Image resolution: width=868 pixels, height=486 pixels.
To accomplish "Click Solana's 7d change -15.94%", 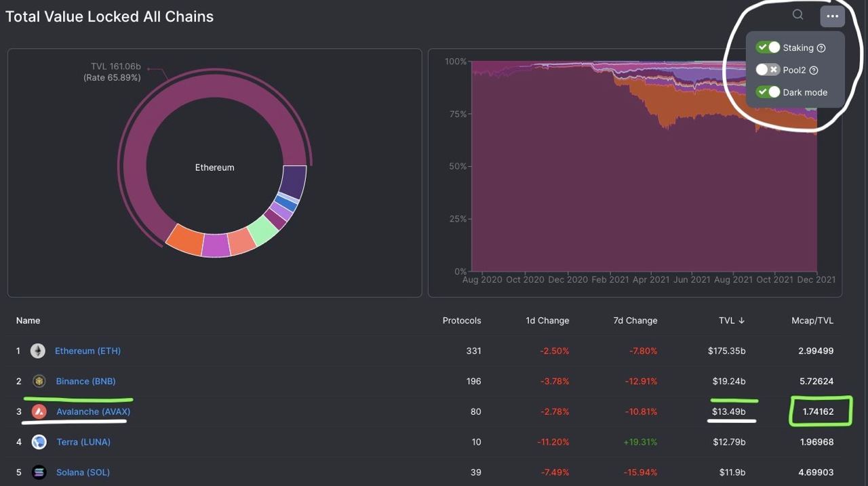I will tap(639, 472).
